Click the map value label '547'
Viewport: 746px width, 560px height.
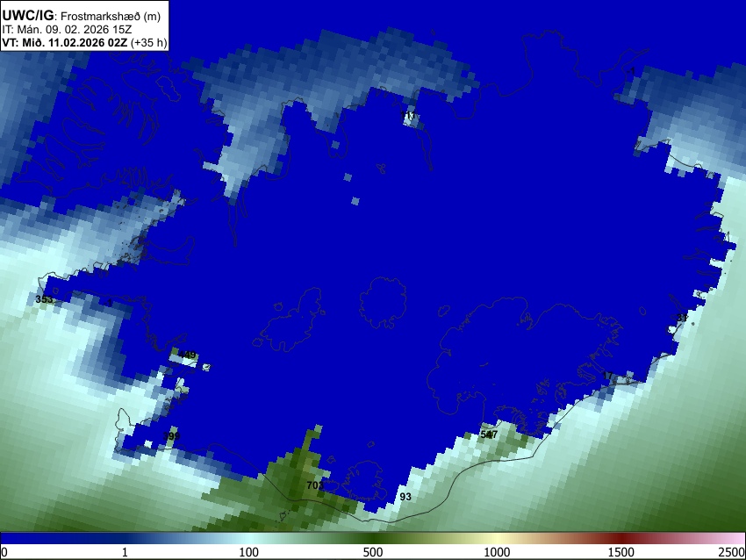[489, 434]
